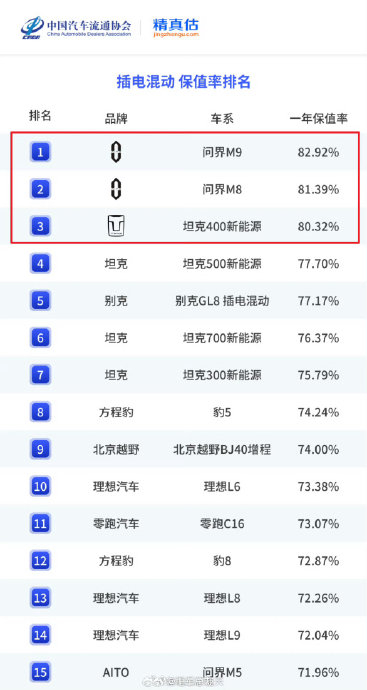This screenshot has width=367, height=690.
Task: Click the China Automobile Dealers Association logo
Action: tap(76, 28)
